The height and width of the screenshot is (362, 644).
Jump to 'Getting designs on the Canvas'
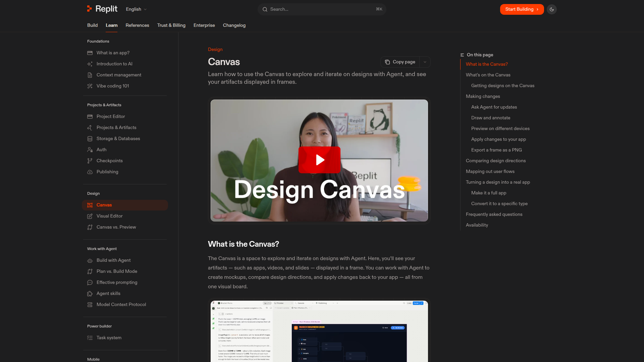503,86
